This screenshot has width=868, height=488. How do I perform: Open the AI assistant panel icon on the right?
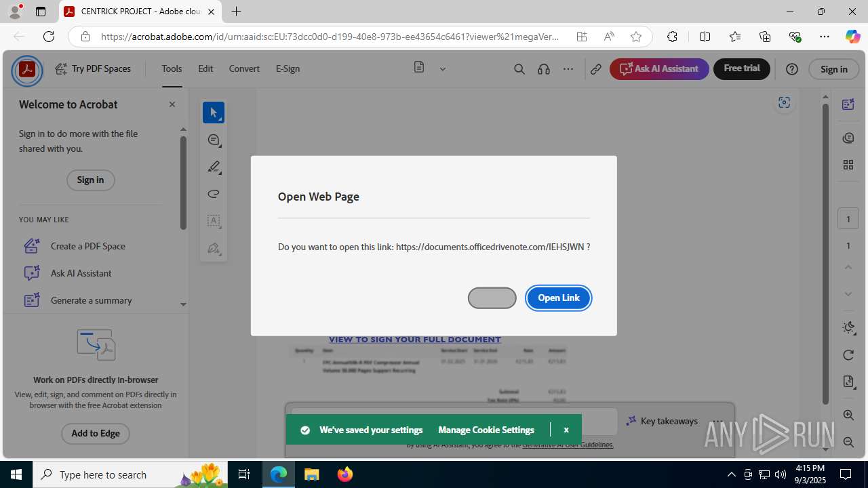tap(848, 104)
